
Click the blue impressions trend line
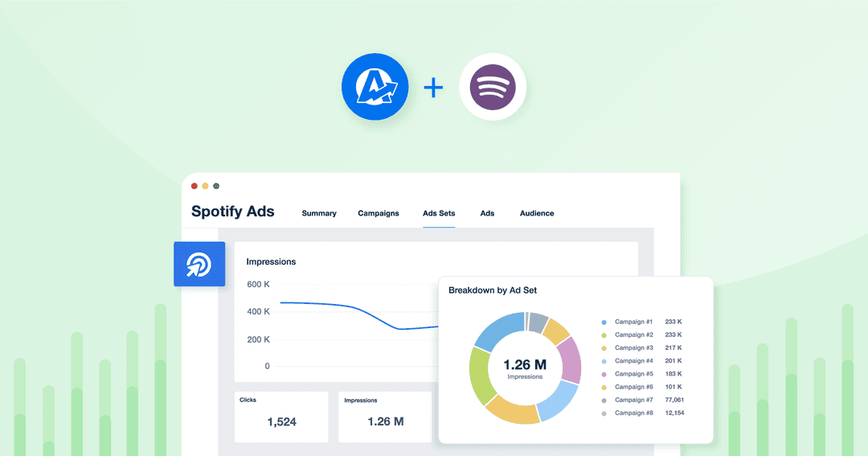coord(360,309)
